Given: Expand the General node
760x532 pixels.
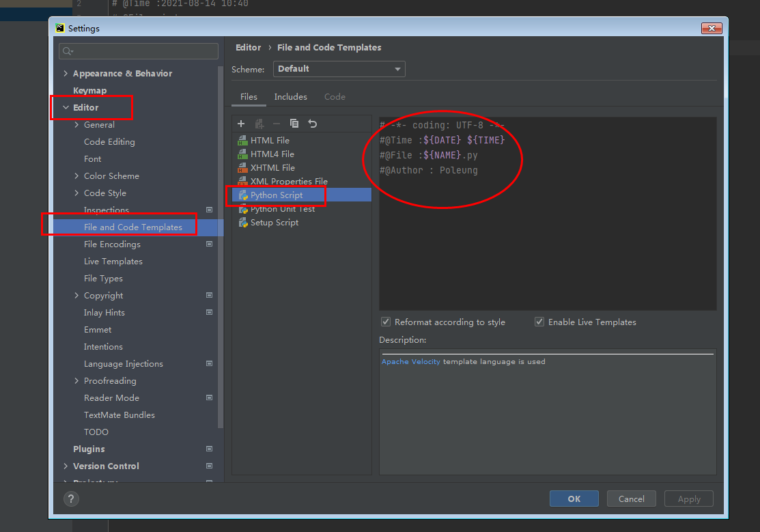Looking at the screenshot, I should [76, 125].
